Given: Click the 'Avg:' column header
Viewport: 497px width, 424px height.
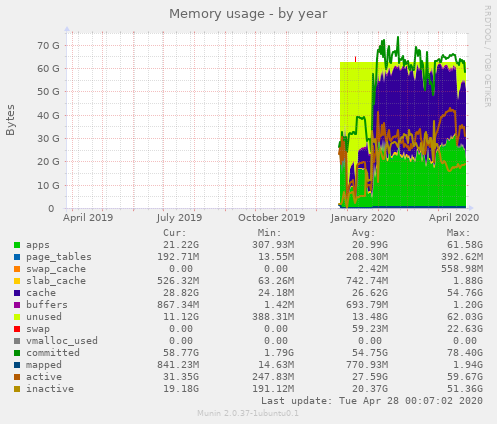Looking at the screenshot, I should (364, 233).
